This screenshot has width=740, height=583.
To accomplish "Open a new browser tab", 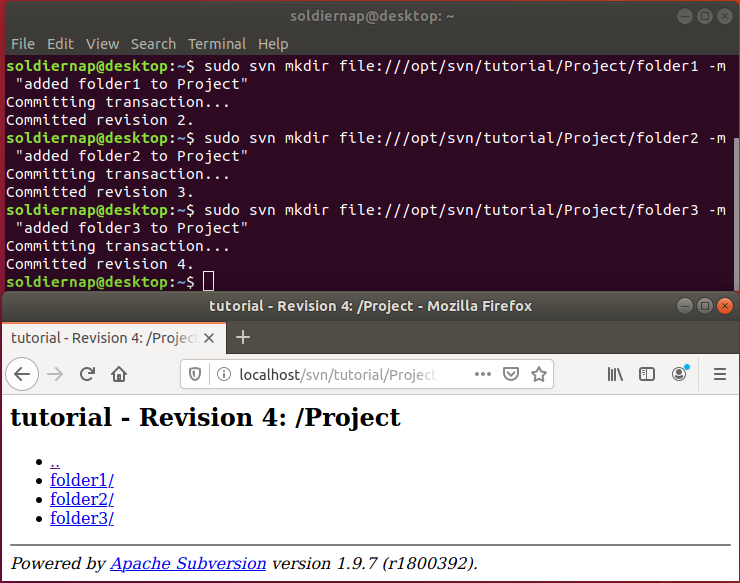I will (x=242, y=337).
